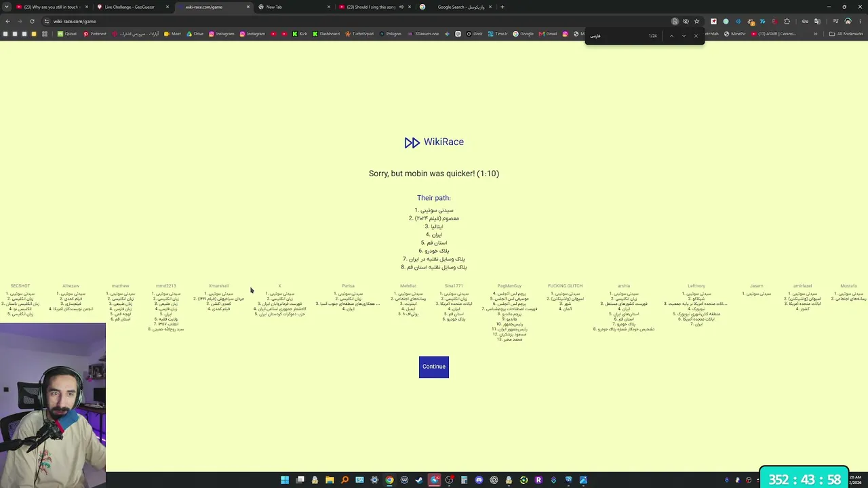The height and width of the screenshot is (488, 868).
Task: Open the Poliigon bookmark
Action: tap(390, 34)
